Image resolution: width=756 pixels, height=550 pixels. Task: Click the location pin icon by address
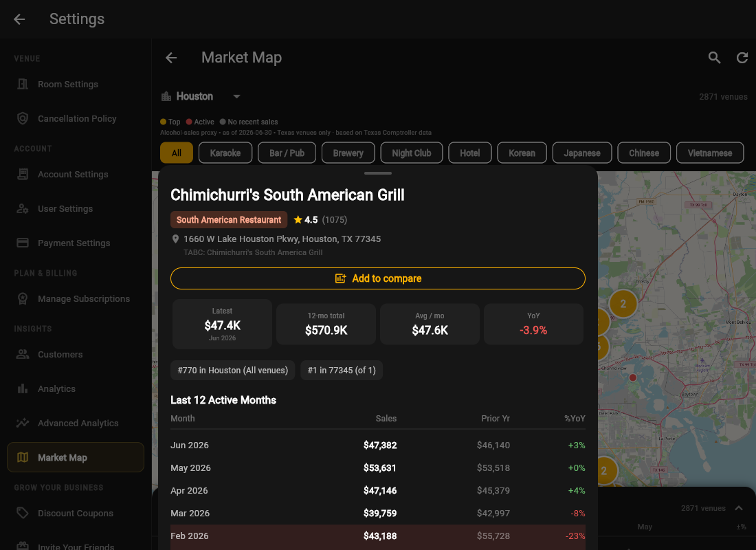click(175, 239)
